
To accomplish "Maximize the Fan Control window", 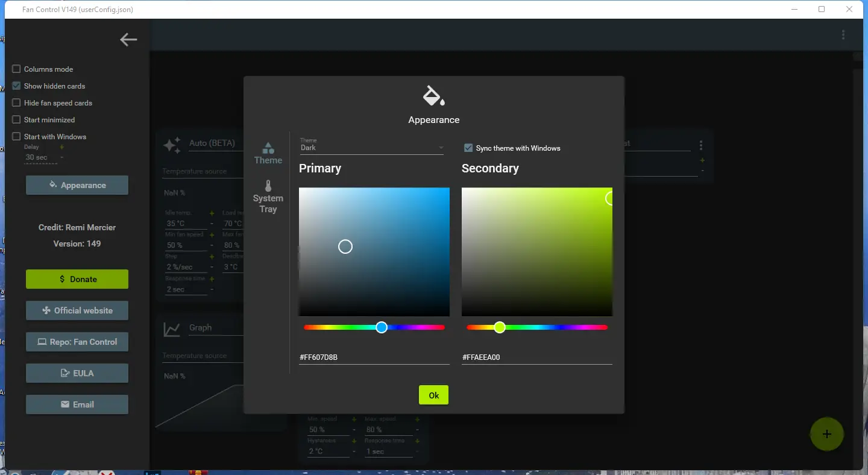I will click(822, 9).
